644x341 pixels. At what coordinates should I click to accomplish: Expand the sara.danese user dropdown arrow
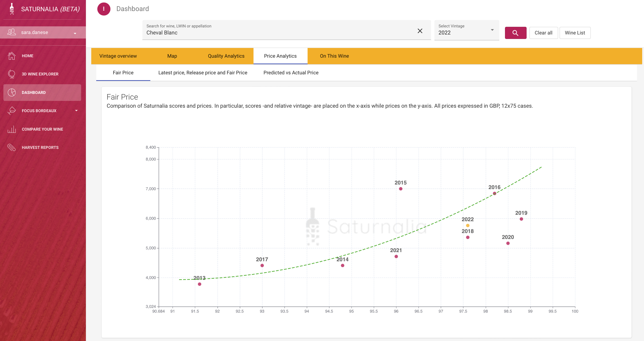coord(75,34)
